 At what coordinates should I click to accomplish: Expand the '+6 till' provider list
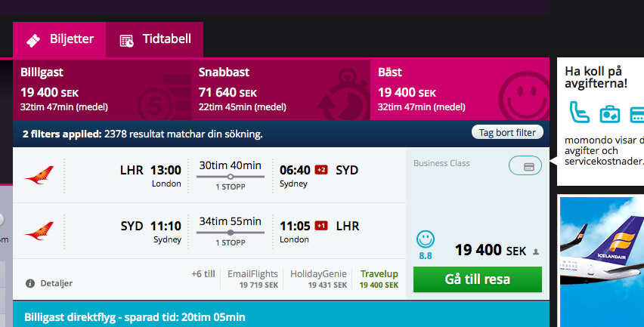pos(203,275)
